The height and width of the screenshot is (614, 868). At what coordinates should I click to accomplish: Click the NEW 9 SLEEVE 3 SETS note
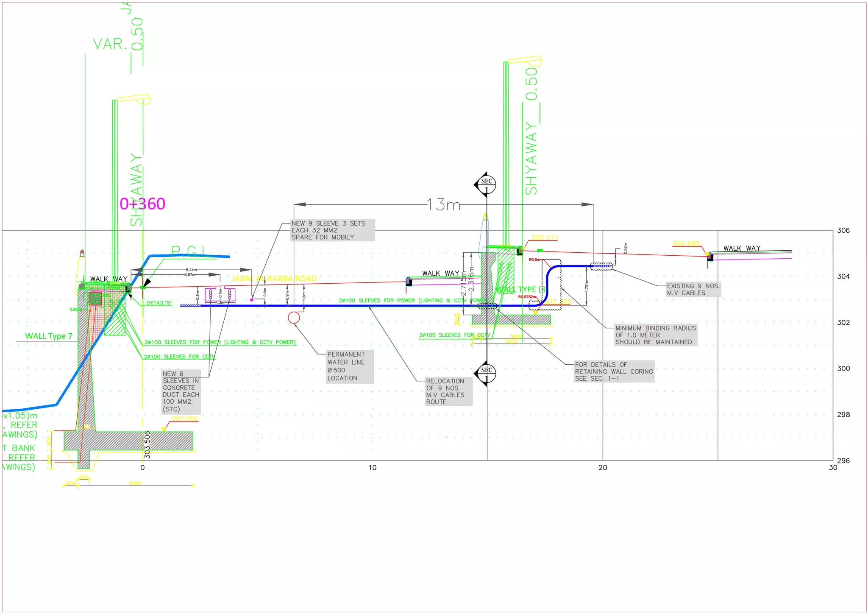(332, 230)
